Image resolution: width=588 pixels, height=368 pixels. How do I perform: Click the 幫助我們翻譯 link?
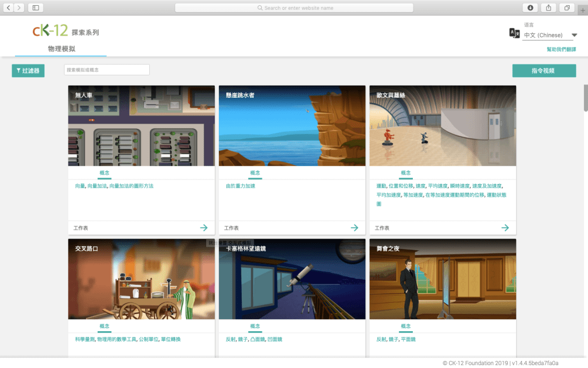[561, 49]
